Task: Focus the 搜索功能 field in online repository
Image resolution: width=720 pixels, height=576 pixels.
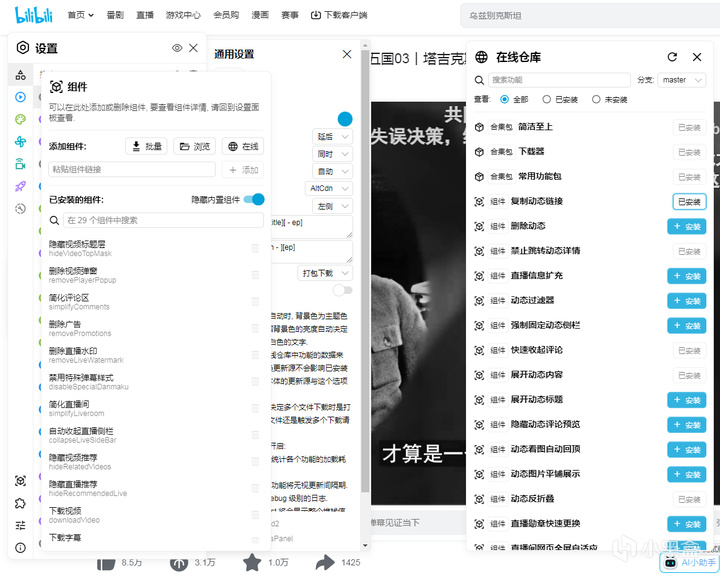Action: coord(559,80)
